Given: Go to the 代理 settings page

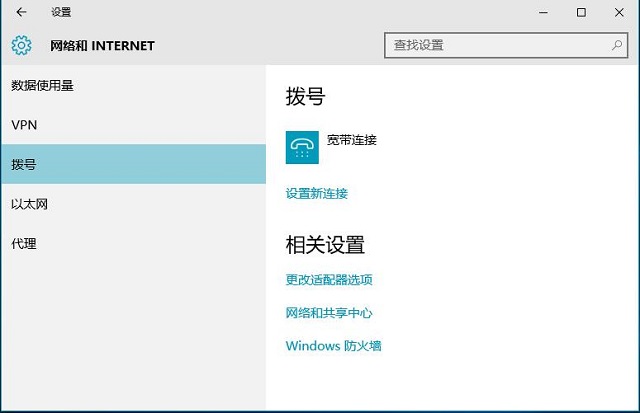Looking at the screenshot, I should [24, 243].
